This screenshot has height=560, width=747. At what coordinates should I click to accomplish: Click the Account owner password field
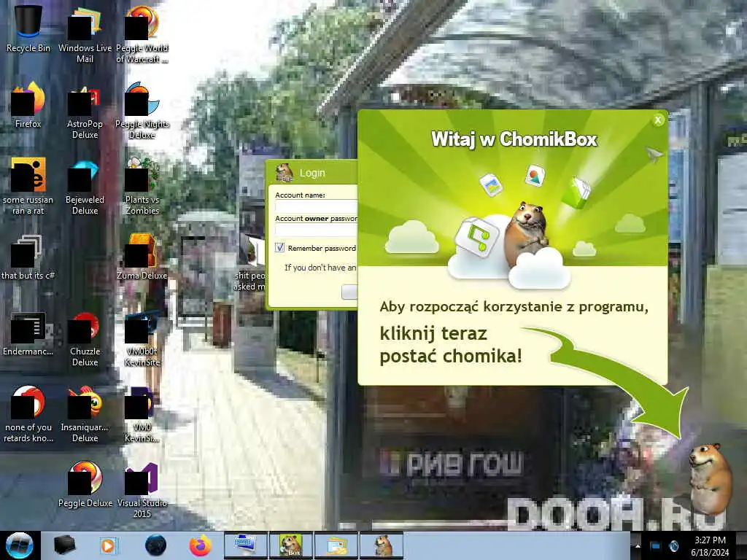316,230
